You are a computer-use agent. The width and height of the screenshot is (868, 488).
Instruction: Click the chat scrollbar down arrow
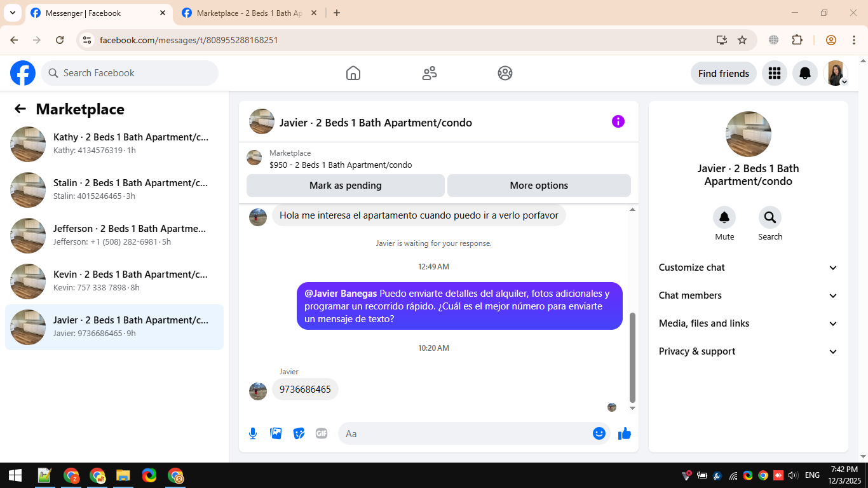pyautogui.click(x=632, y=408)
